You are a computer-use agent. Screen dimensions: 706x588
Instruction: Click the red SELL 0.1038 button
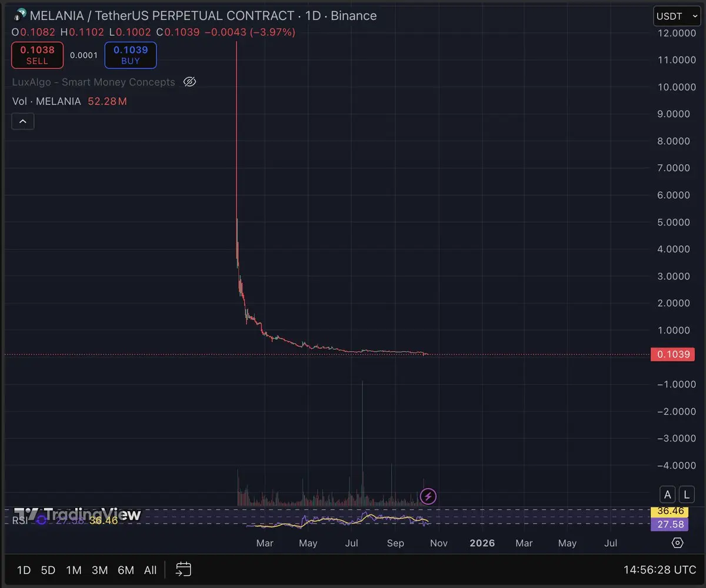36,55
